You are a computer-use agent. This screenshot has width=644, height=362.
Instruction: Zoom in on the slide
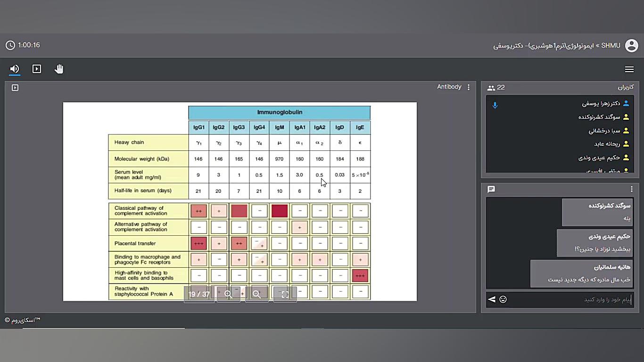[x=228, y=294]
